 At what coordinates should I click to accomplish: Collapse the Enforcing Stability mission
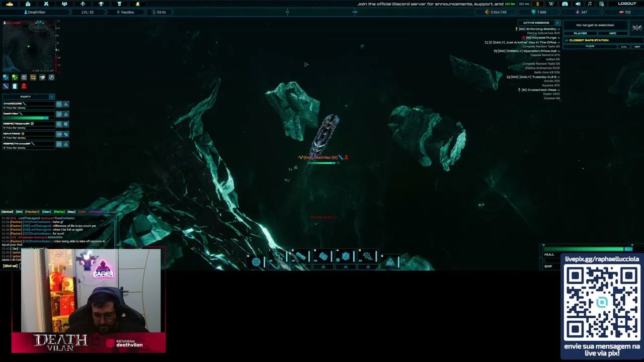coord(559,29)
